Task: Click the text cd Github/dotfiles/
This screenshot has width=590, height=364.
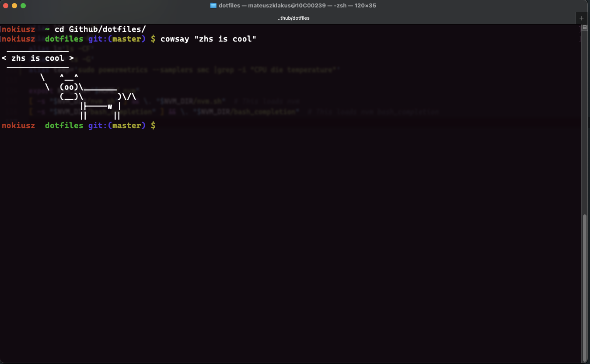Action: pyautogui.click(x=100, y=29)
